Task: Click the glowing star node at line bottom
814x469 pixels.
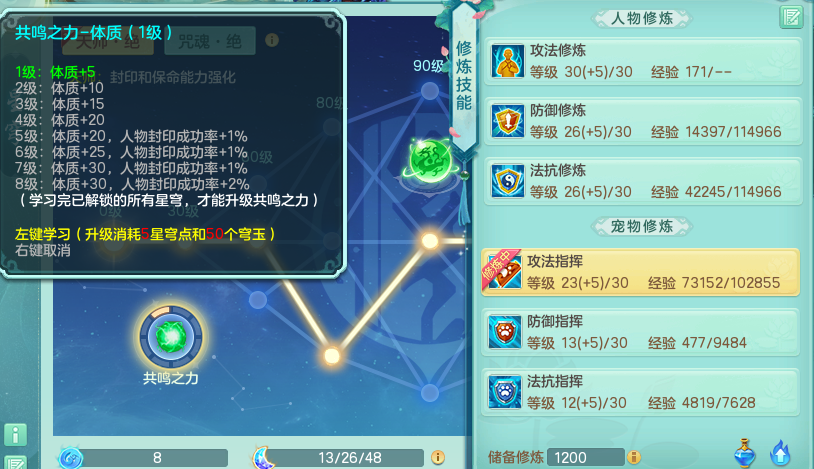Action: click(x=332, y=356)
